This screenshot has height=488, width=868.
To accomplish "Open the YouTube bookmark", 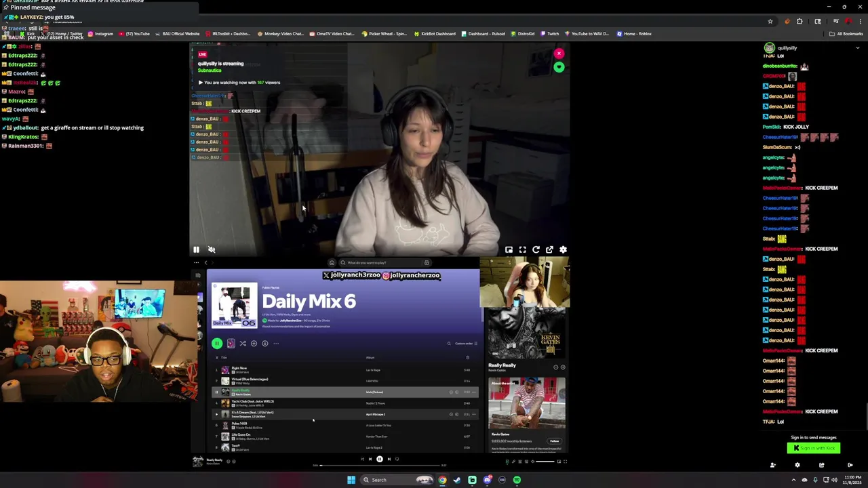I will click(x=134, y=34).
